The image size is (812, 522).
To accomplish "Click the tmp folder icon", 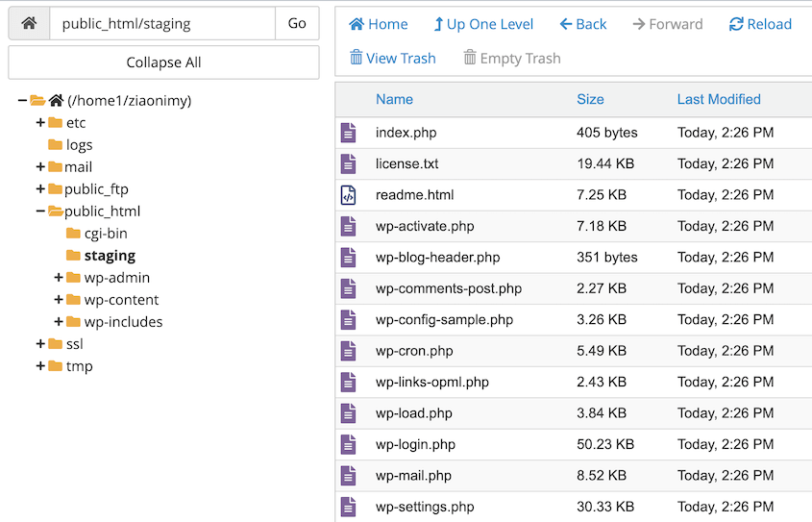I will click(x=56, y=366).
